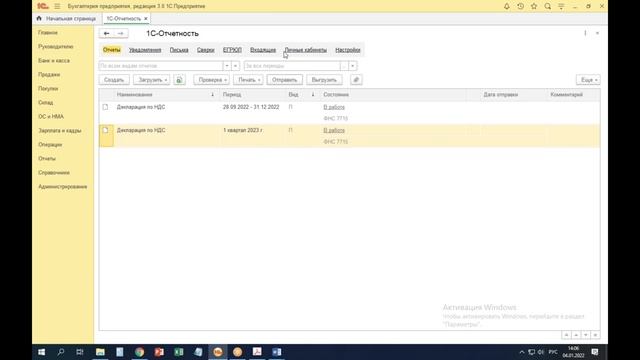Open the period picker ellipsis button

point(344,66)
